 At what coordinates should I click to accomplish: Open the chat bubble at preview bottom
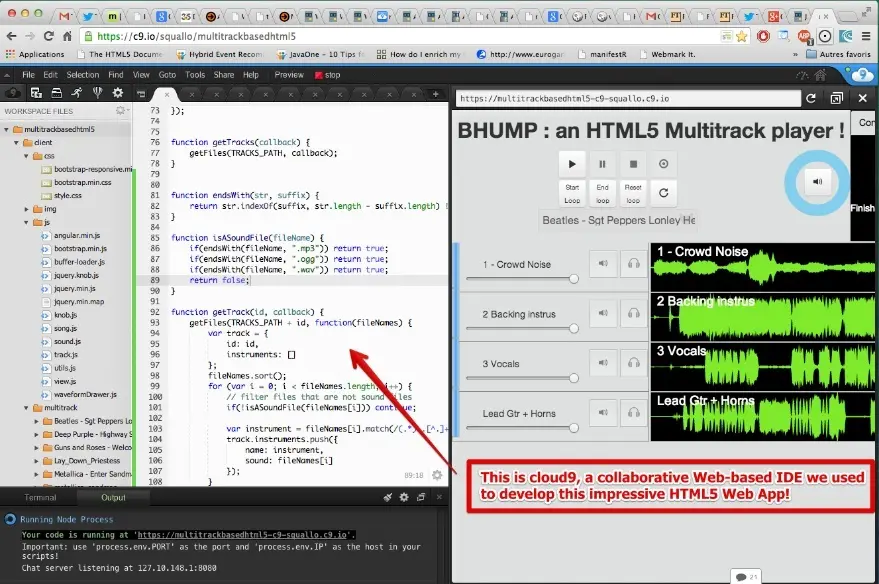pyautogui.click(x=746, y=577)
